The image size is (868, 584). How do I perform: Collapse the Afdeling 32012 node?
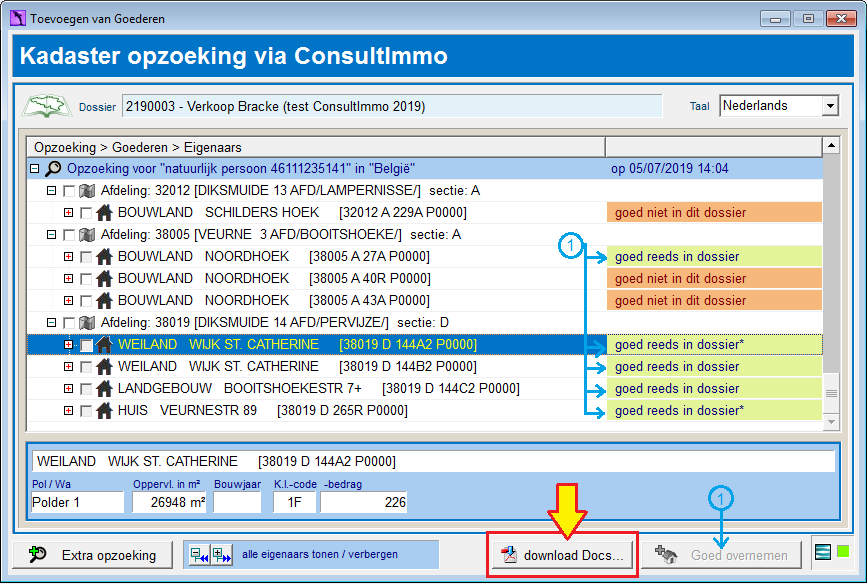(51, 190)
